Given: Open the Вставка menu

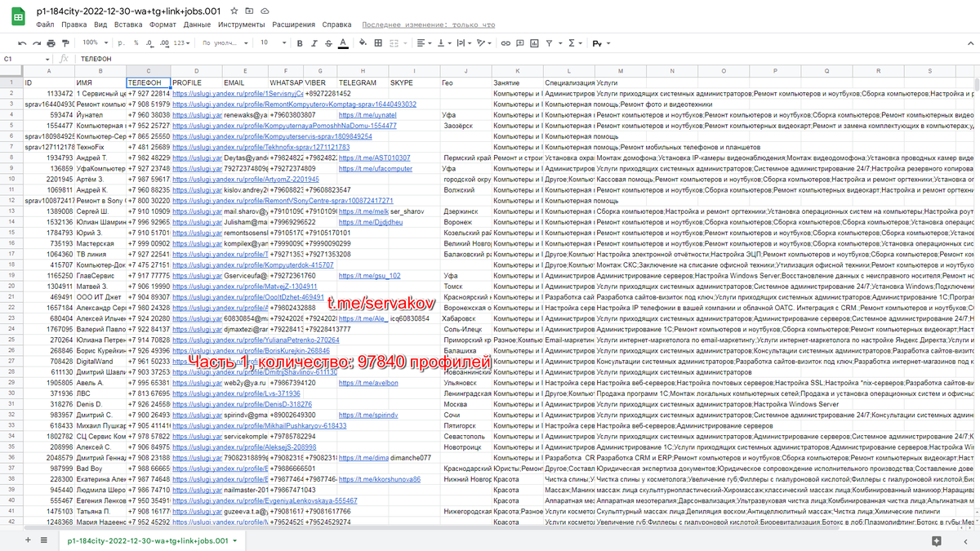Looking at the screenshot, I should point(128,24).
